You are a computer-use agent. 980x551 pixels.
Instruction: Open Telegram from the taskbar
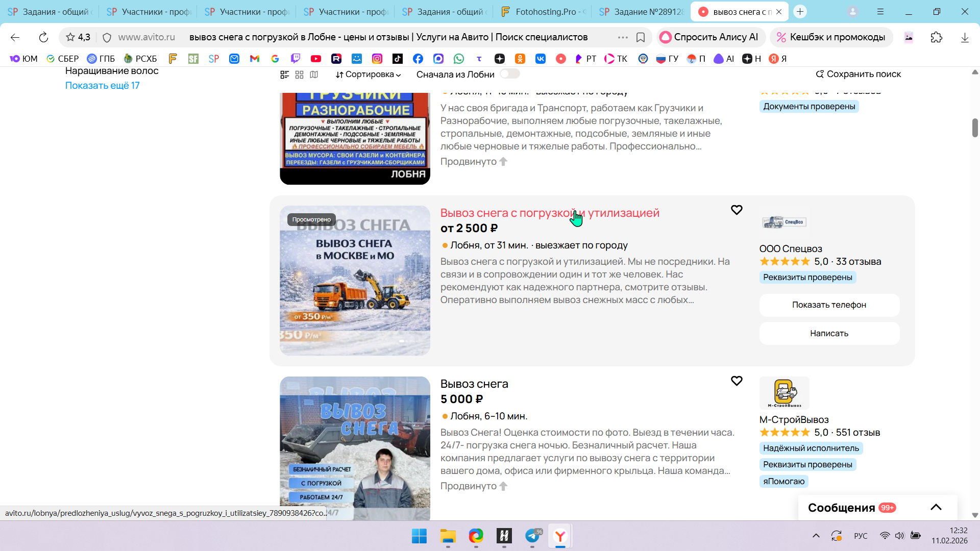pyautogui.click(x=532, y=536)
